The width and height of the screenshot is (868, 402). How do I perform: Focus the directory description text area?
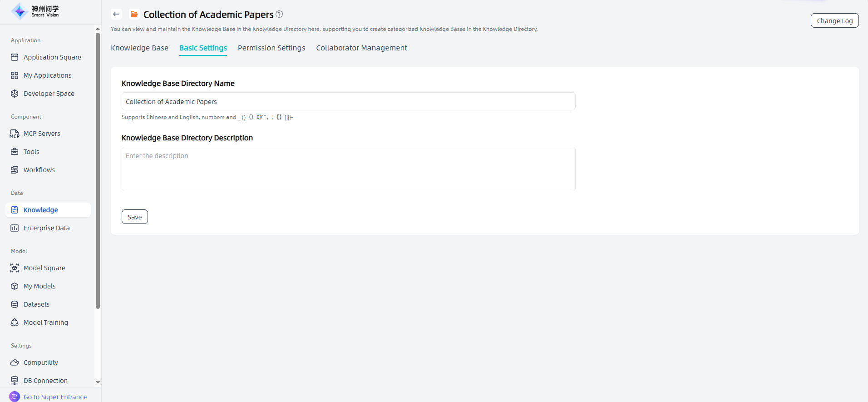348,169
